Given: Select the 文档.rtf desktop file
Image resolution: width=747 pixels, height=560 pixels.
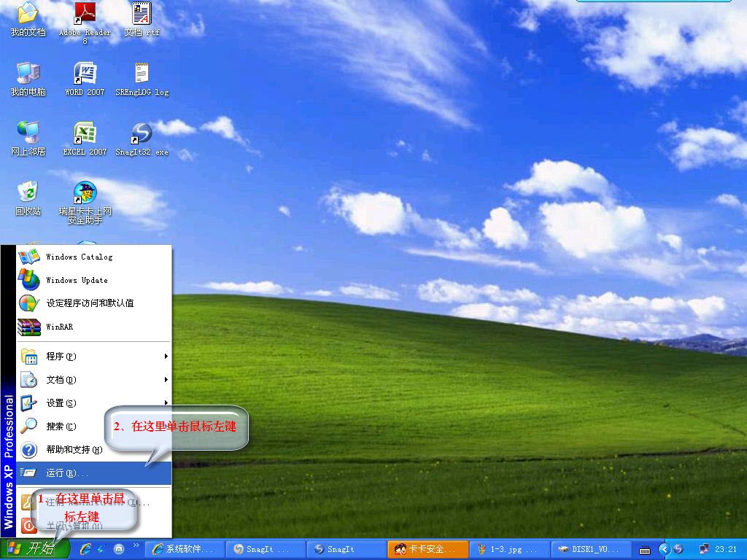Looking at the screenshot, I should (142, 18).
